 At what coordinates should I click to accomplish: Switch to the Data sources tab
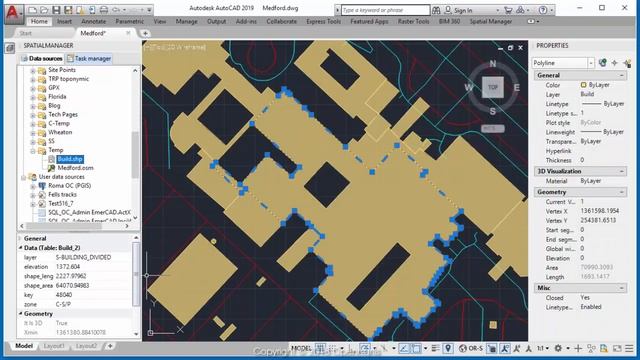(42, 58)
